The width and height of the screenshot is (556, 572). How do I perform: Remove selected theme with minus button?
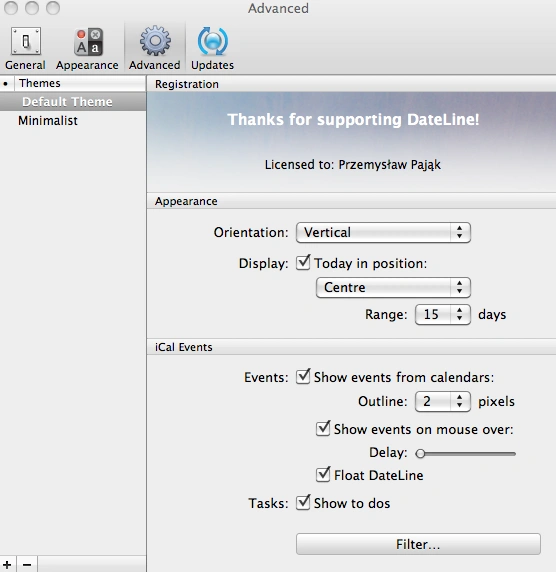point(27,564)
